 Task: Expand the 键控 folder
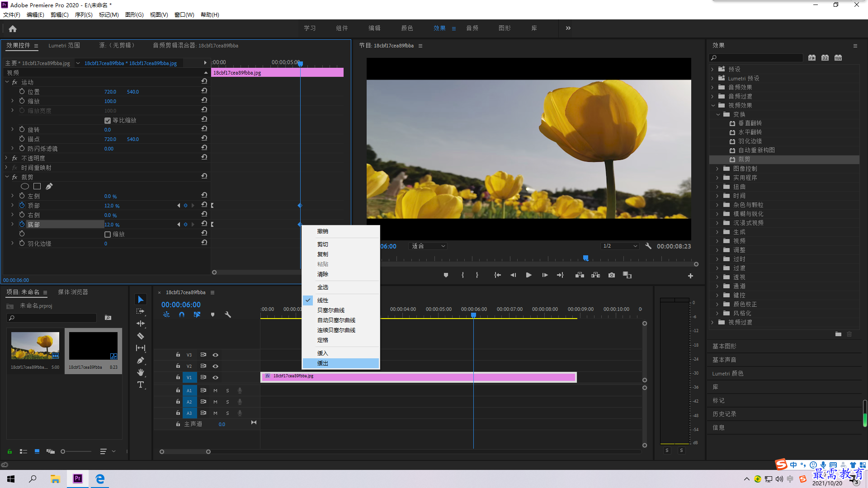(x=717, y=295)
